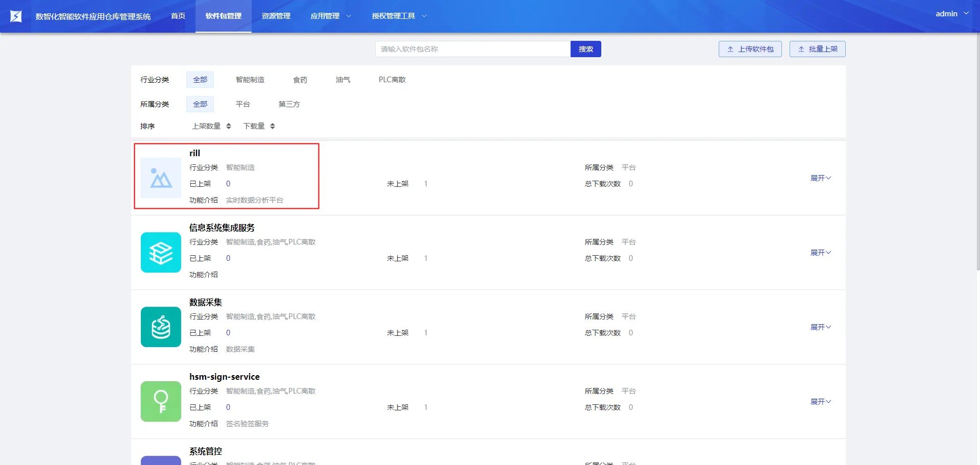The height and width of the screenshot is (465, 980).
Task: Open the admin user dropdown
Action: coord(951,14)
